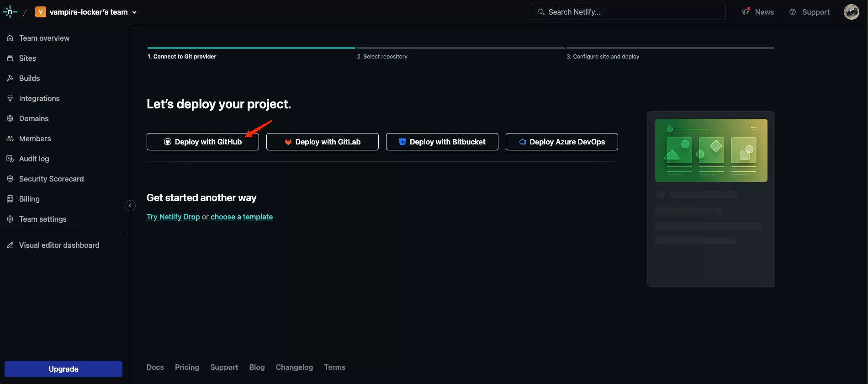
Task: Open the Blog footer link
Action: (x=257, y=367)
